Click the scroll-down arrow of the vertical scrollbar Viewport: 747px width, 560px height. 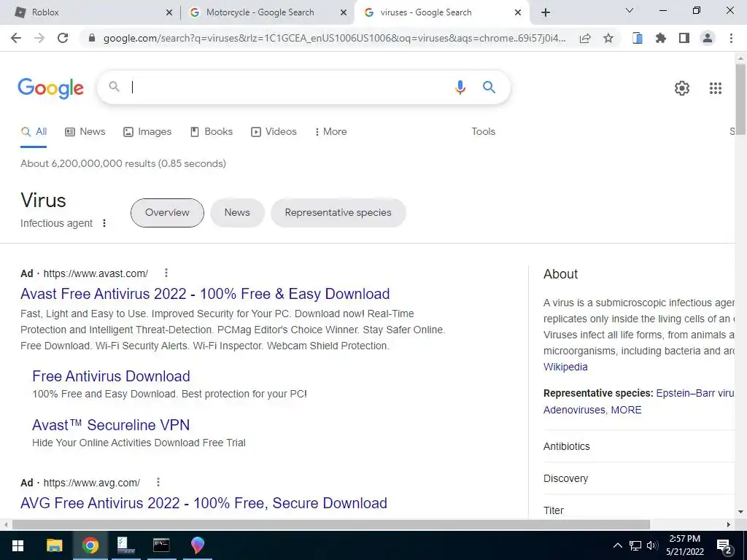click(x=740, y=513)
